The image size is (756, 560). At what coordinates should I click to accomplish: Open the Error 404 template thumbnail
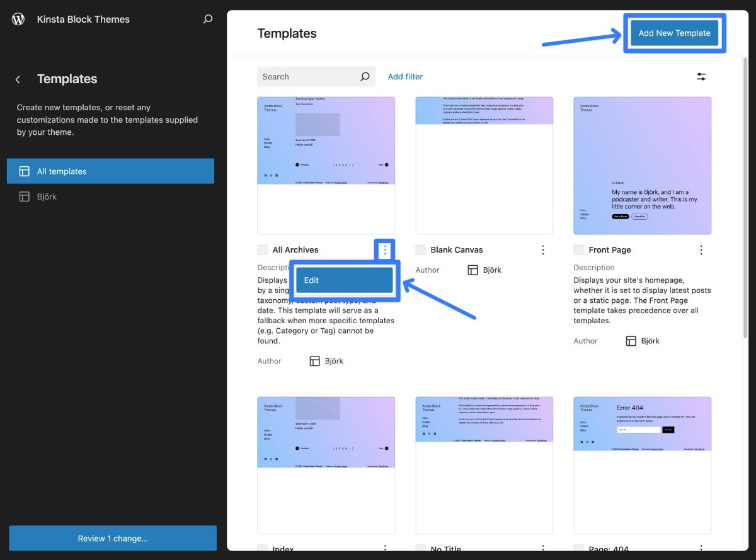(x=642, y=465)
